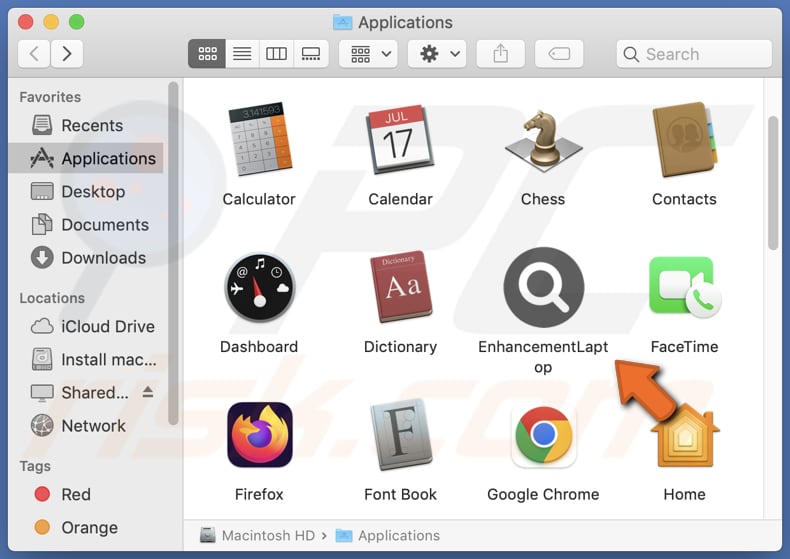
Task: Click the Share toolbar button
Action: (500, 53)
